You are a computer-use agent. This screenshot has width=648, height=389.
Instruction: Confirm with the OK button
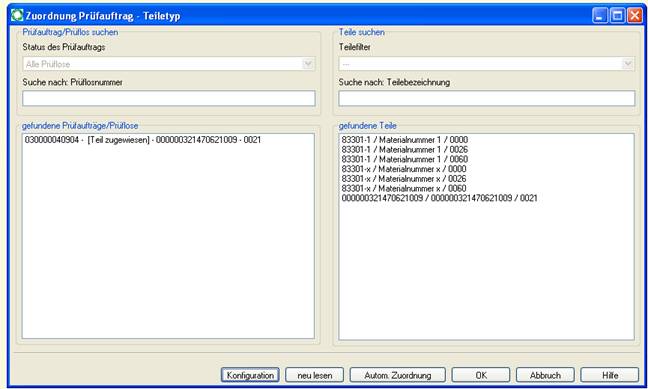(481, 375)
